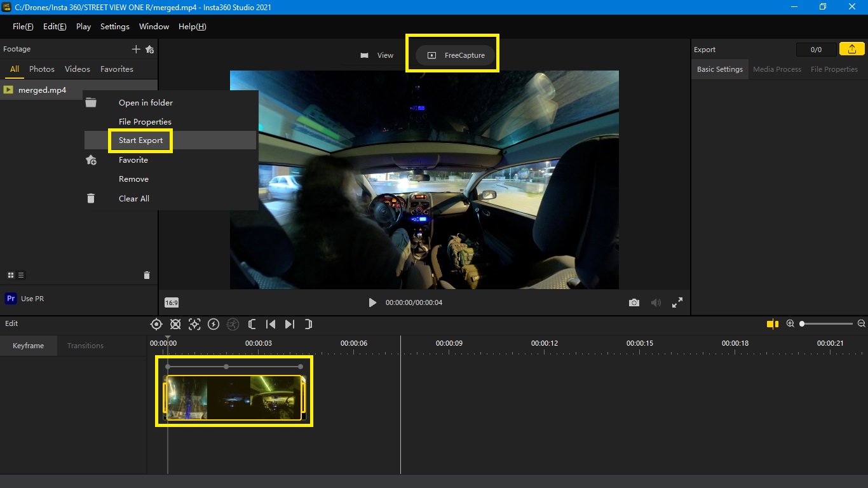Screen dimensions: 868x488
Task: Click the 0/0 export queue counter
Action: [817, 50]
